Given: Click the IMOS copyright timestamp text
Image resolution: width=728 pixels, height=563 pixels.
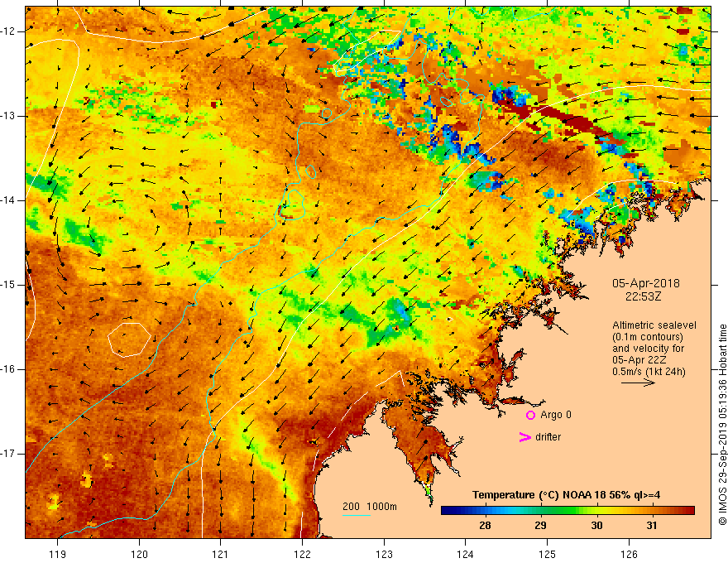Looking at the screenshot, I should click(722, 425).
